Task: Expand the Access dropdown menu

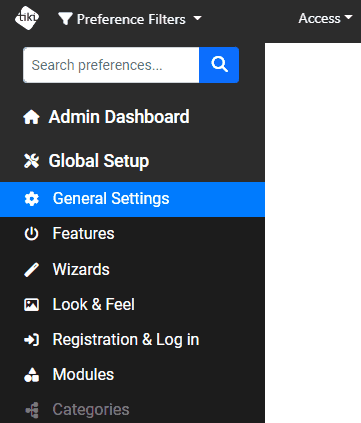Action: (325, 18)
